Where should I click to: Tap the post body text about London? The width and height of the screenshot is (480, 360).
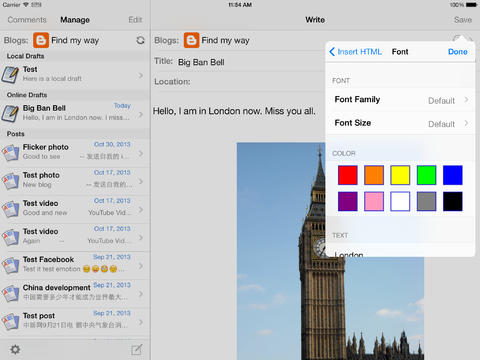coord(234,111)
